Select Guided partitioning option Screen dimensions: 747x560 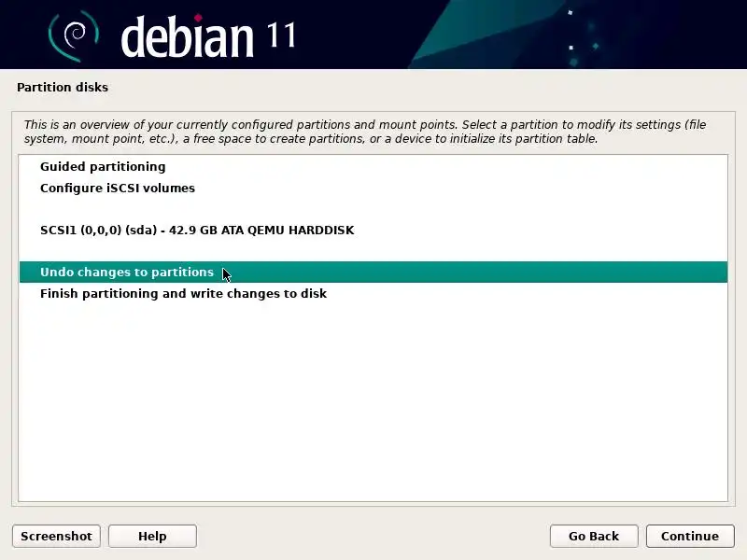[x=373, y=167]
